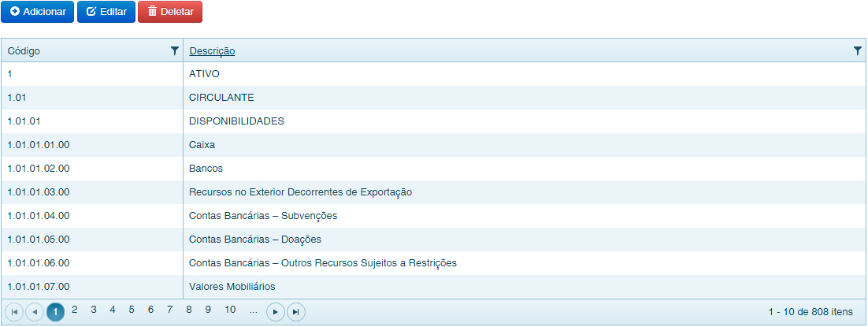Show more pages via ellipsis
The image size is (868, 327).
(254, 310)
